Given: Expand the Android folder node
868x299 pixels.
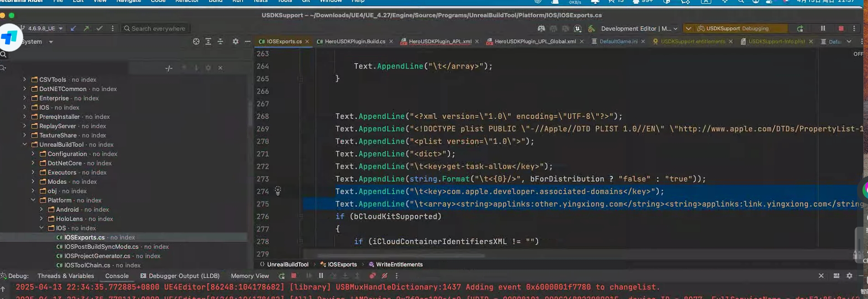Looking at the screenshot, I should tap(42, 209).
